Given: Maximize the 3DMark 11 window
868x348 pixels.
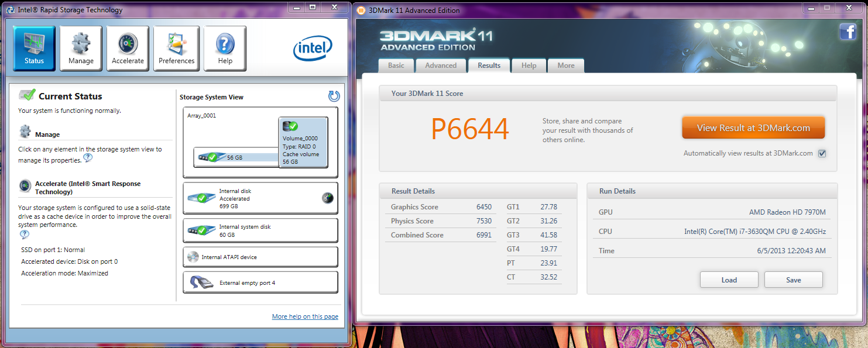Looking at the screenshot, I should click(828, 7).
